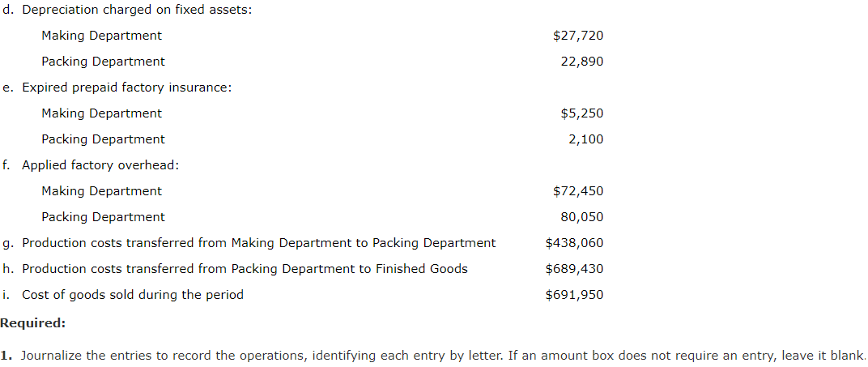Click the 2,100 Packing insurance amount
Image resolution: width=868 pixels, height=367 pixels.
point(585,139)
